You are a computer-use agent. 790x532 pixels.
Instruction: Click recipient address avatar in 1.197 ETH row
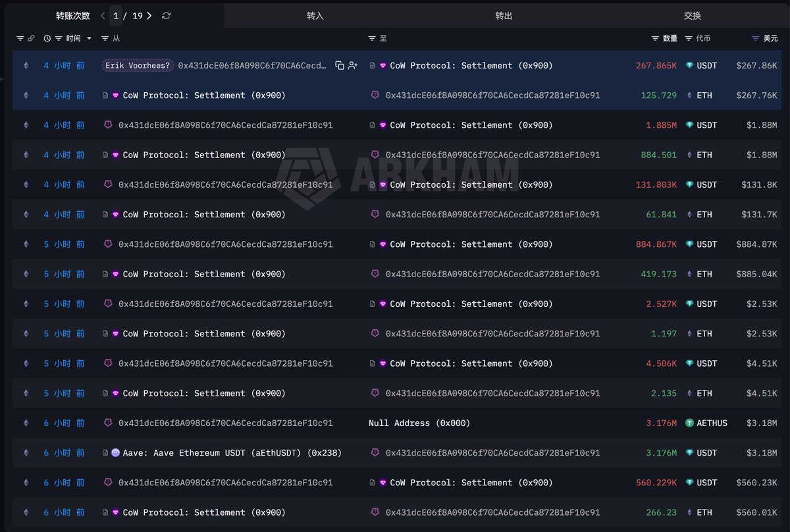(x=375, y=334)
